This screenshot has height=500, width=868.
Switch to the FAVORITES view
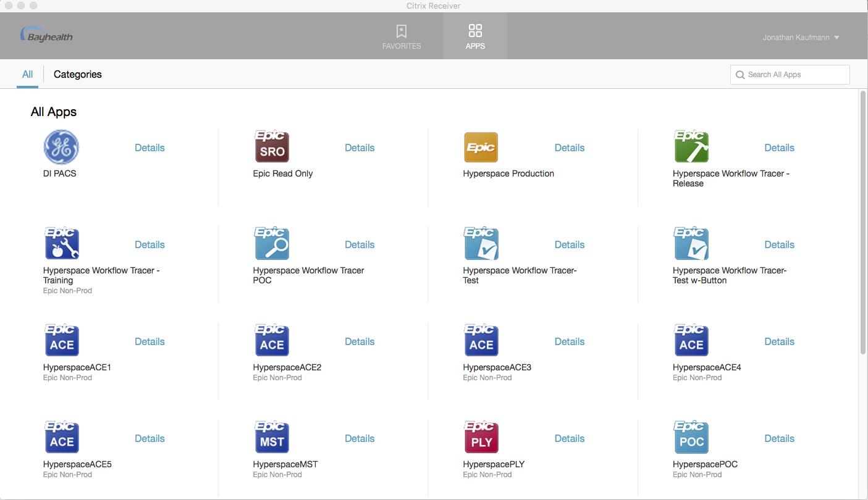(402, 37)
